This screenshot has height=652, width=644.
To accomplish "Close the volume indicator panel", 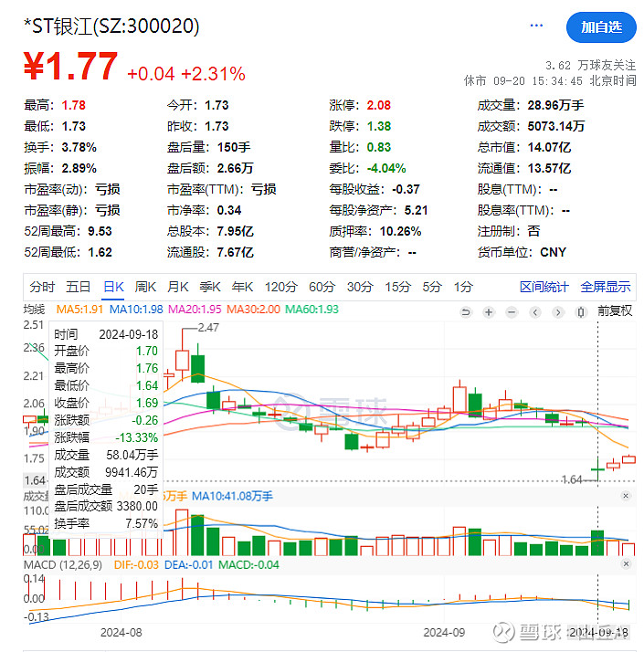I will coord(626,496).
